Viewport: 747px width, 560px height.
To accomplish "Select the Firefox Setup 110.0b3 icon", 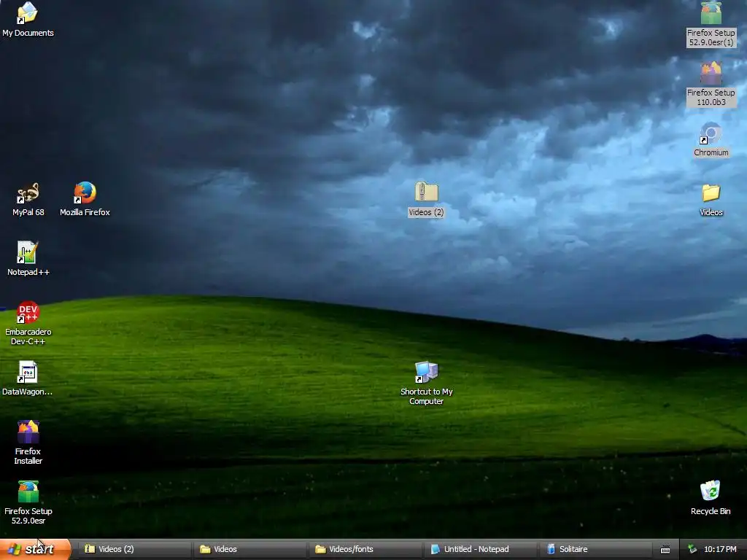I will 711,85.
